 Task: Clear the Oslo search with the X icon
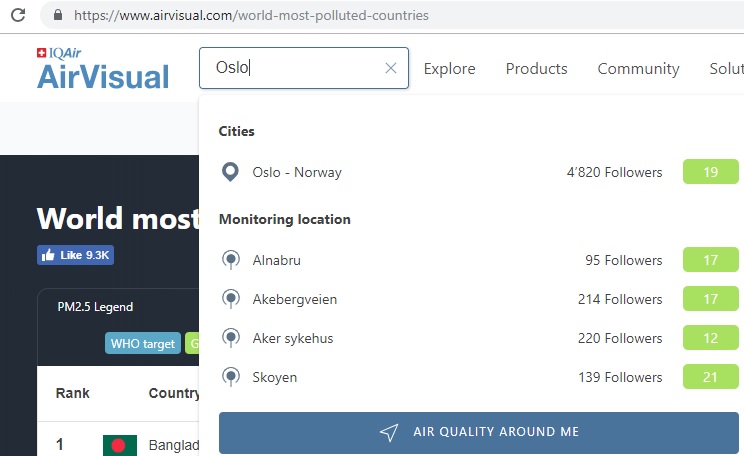click(391, 68)
